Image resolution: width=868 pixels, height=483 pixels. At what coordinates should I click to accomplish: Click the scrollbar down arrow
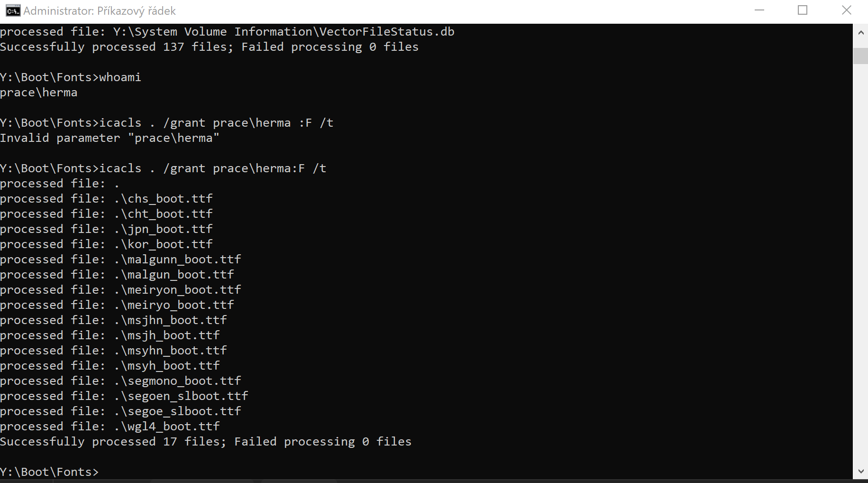coord(860,471)
